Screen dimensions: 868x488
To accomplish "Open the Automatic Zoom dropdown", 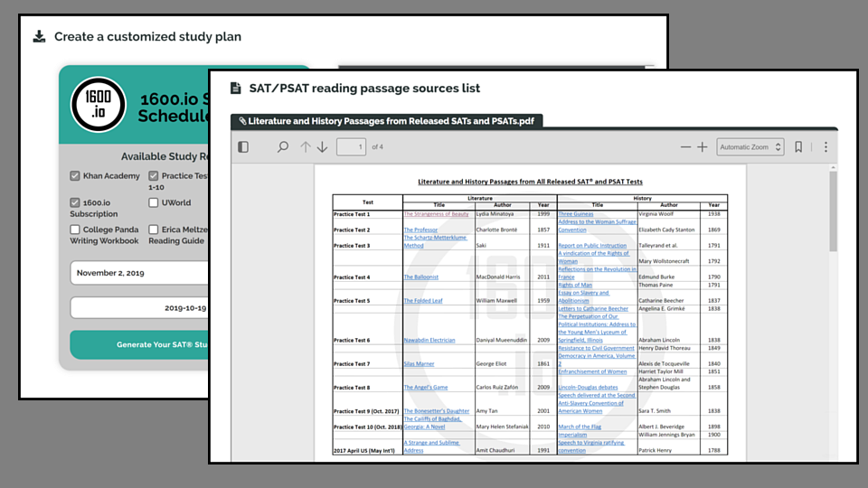I will tap(750, 147).
